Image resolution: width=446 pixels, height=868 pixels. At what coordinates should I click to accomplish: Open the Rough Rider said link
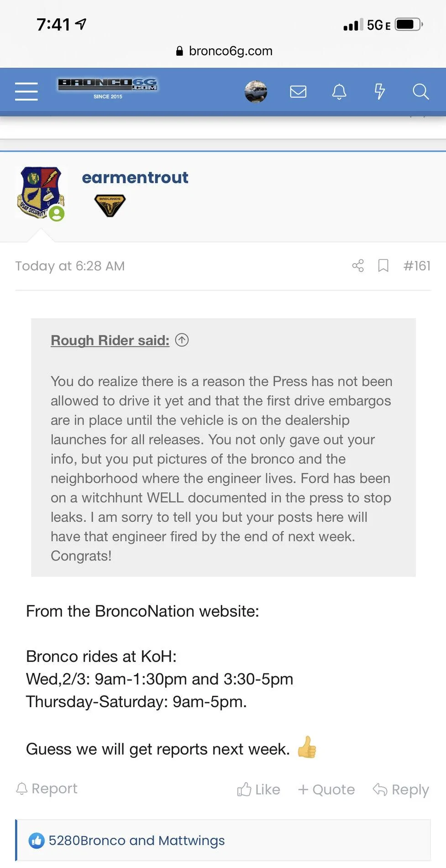pos(110,340)
